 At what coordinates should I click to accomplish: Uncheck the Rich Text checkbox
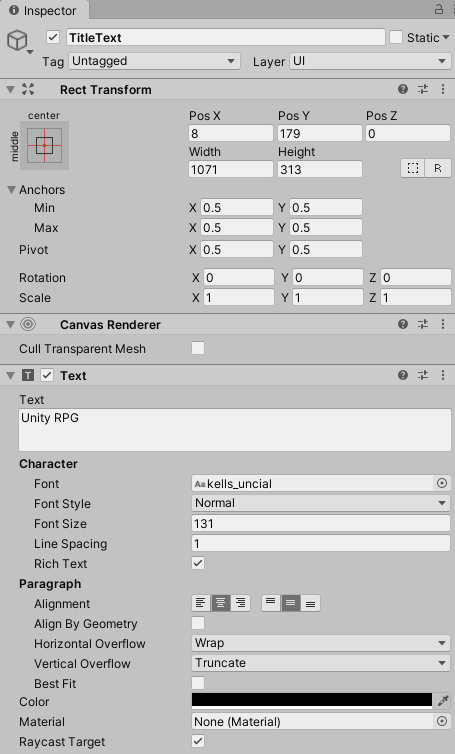(x=198, y=563)
